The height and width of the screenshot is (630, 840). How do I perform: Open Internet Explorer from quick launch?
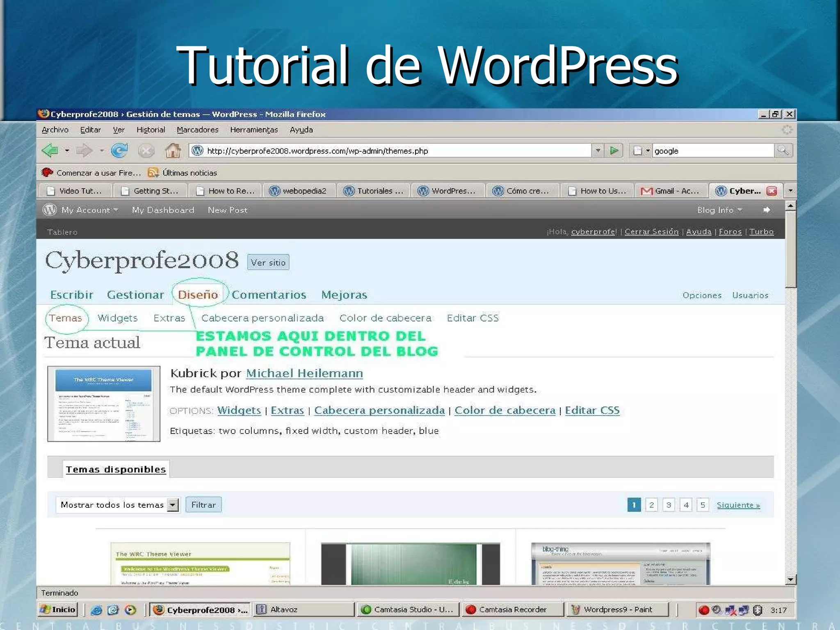(96, 610)
